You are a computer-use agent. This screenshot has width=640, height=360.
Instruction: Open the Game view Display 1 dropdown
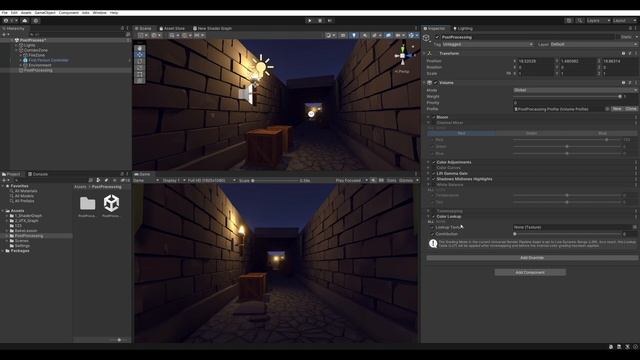pos(174,180)
